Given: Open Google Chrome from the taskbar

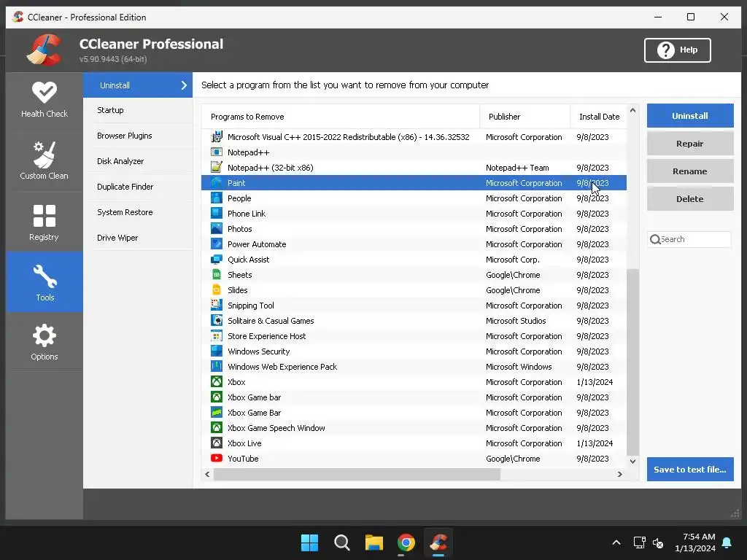Looking at the screenshot, I should [x=406, y=542].
